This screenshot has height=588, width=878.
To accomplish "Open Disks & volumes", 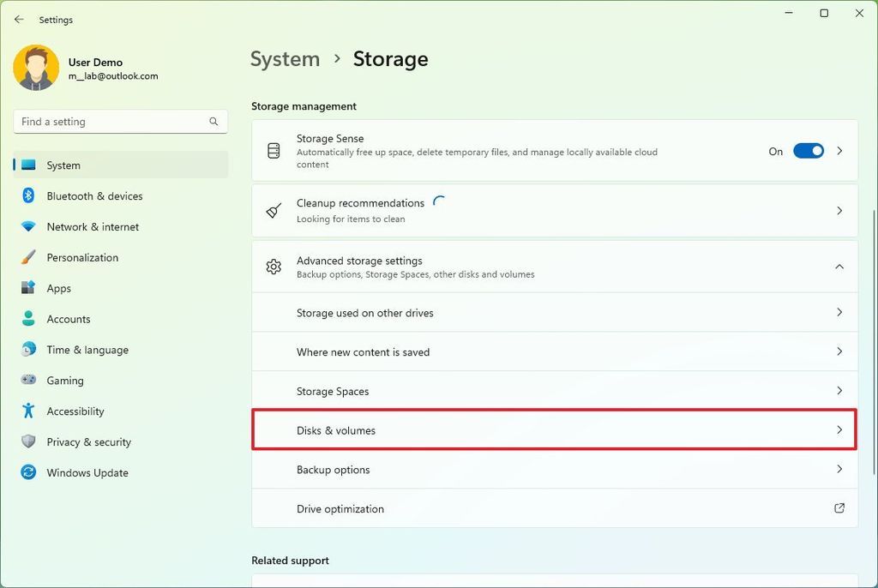I will [x=554, y=430].
